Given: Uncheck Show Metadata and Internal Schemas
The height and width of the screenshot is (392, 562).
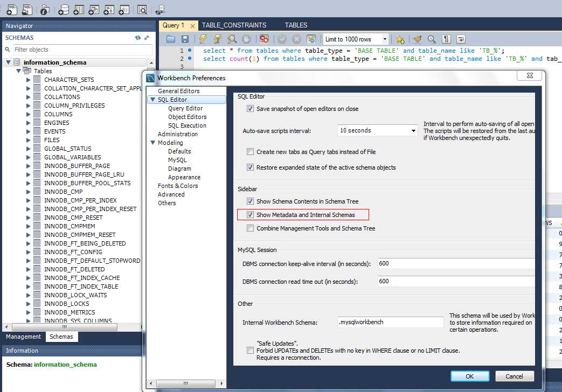Looking at the screenshot, I should point(250,215).
